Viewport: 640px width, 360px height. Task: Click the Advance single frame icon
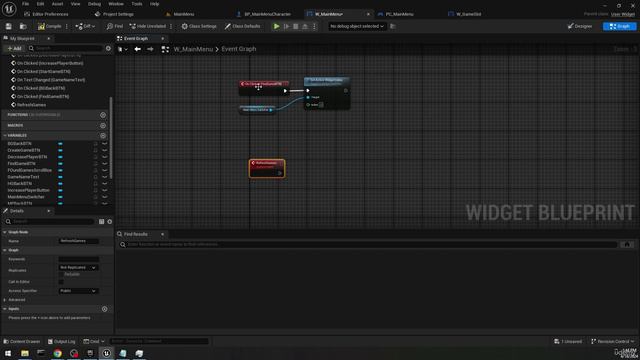pyautogui.click(x=287, y=26)
